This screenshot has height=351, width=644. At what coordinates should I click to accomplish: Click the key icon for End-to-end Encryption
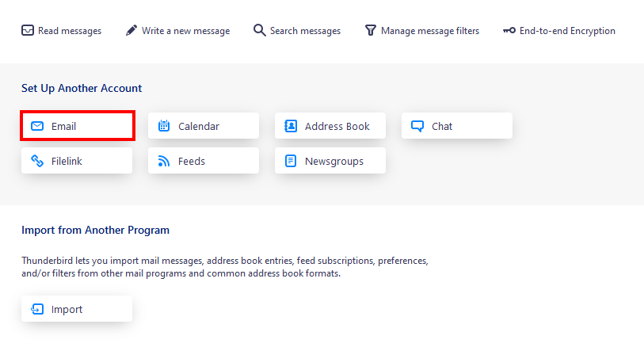[x=509, y=30]
